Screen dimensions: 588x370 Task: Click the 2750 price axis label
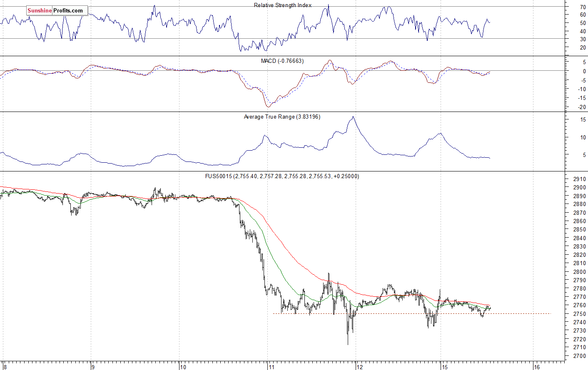(580, 314)
